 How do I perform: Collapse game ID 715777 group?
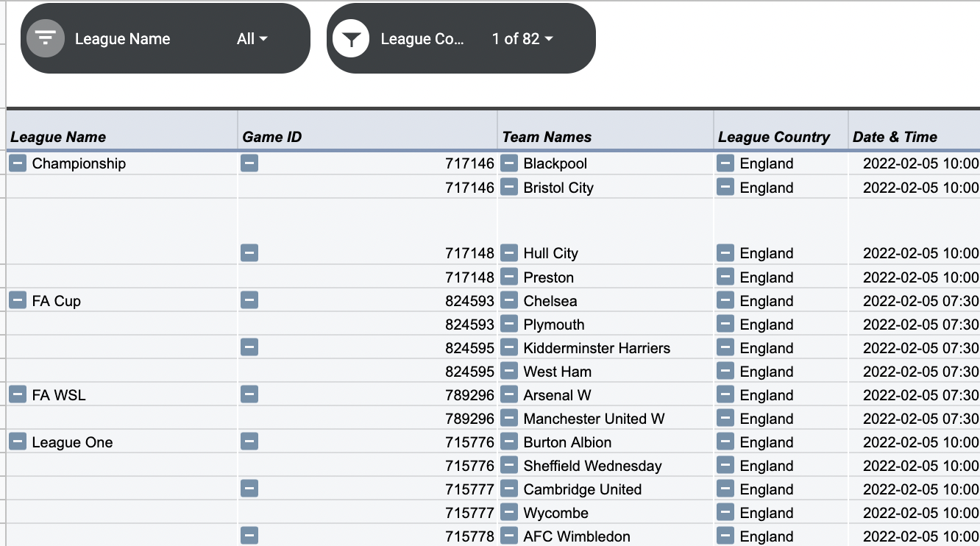(x=249, y=489)
